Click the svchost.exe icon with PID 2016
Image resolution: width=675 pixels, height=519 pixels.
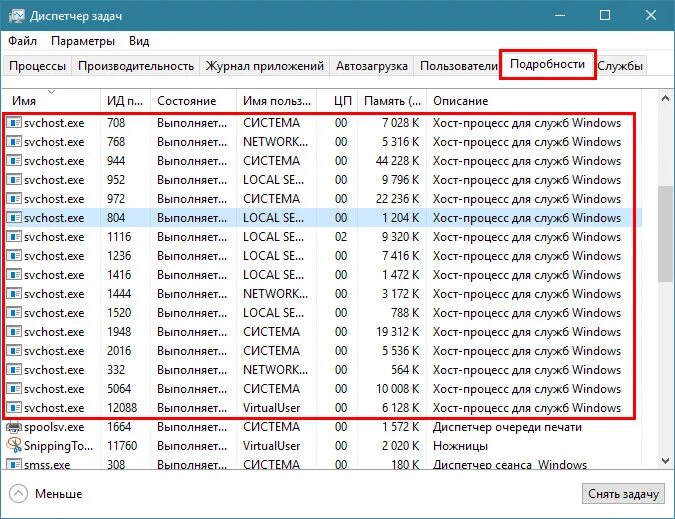coord(14,351)
